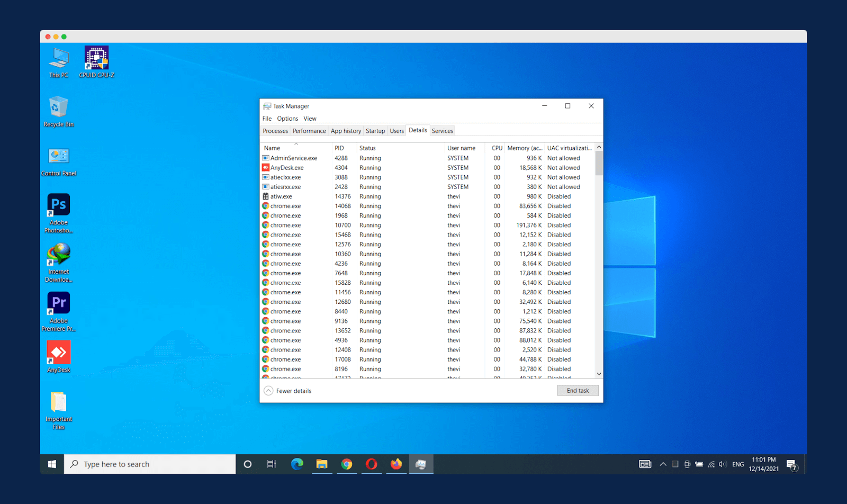Collapse the Fewer details chevron

pos(269,391)
